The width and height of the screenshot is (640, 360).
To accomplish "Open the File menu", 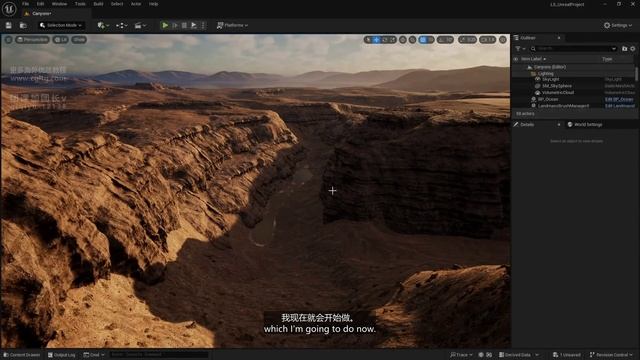I will click(25, 4).
